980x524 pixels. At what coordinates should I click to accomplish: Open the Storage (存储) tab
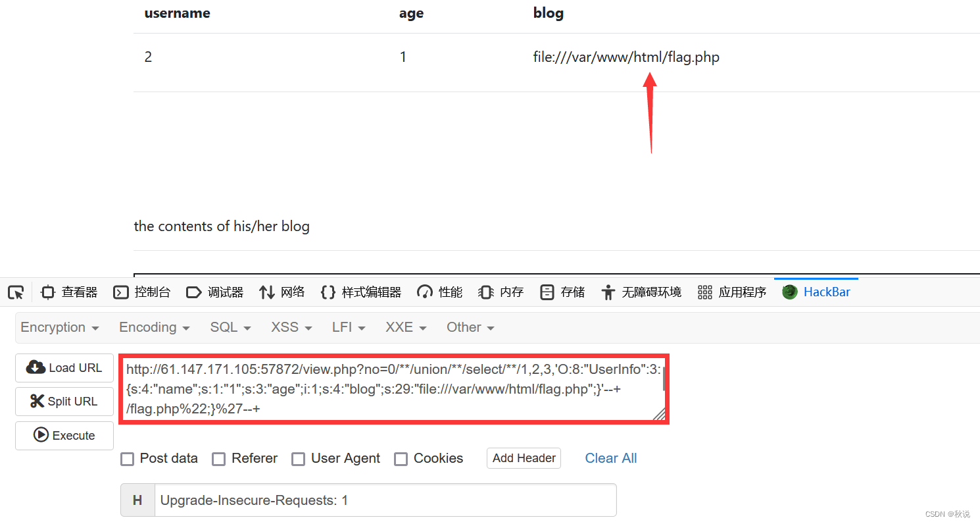(562, 292)
